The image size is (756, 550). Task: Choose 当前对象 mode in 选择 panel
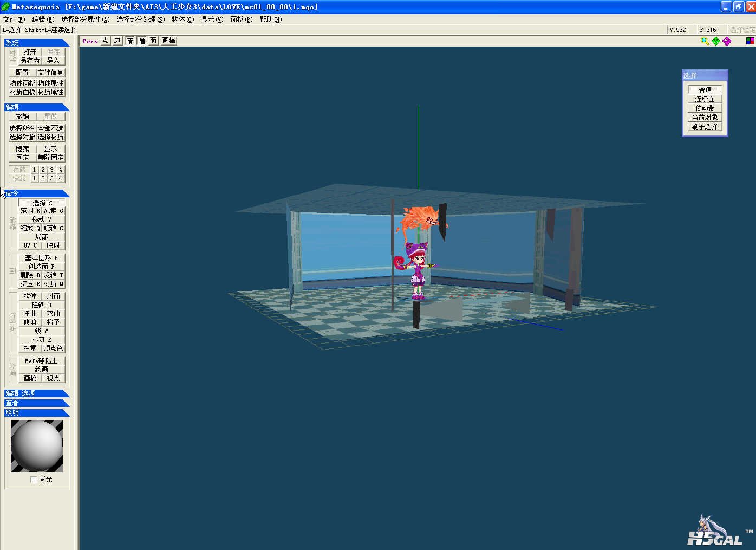click(705, 118)
